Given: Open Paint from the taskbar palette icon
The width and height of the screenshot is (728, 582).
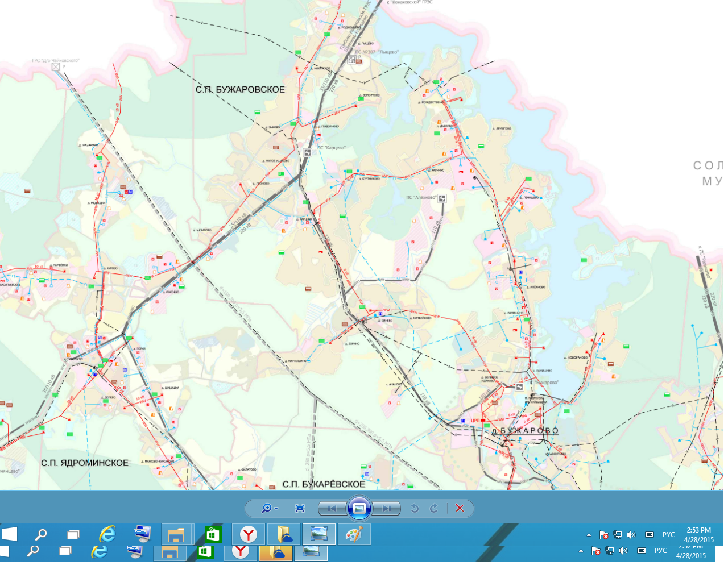Looking at the screenshot, I should (354, 534).
